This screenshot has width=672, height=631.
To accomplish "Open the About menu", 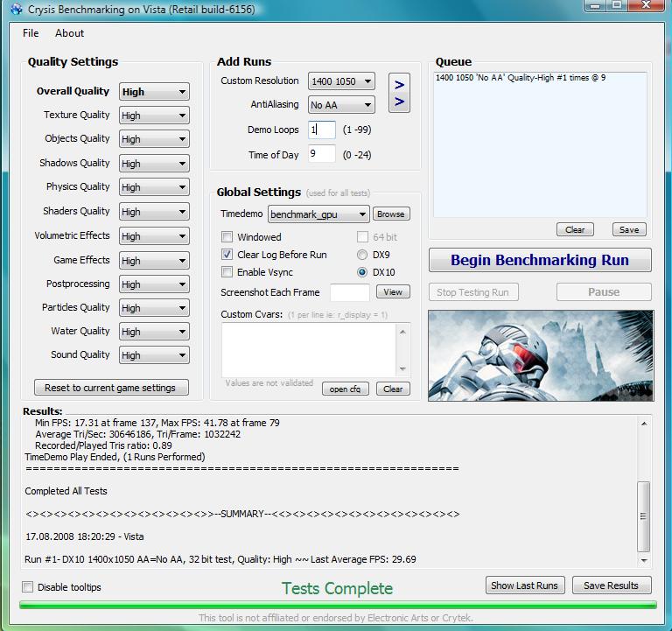I will 69,33.
